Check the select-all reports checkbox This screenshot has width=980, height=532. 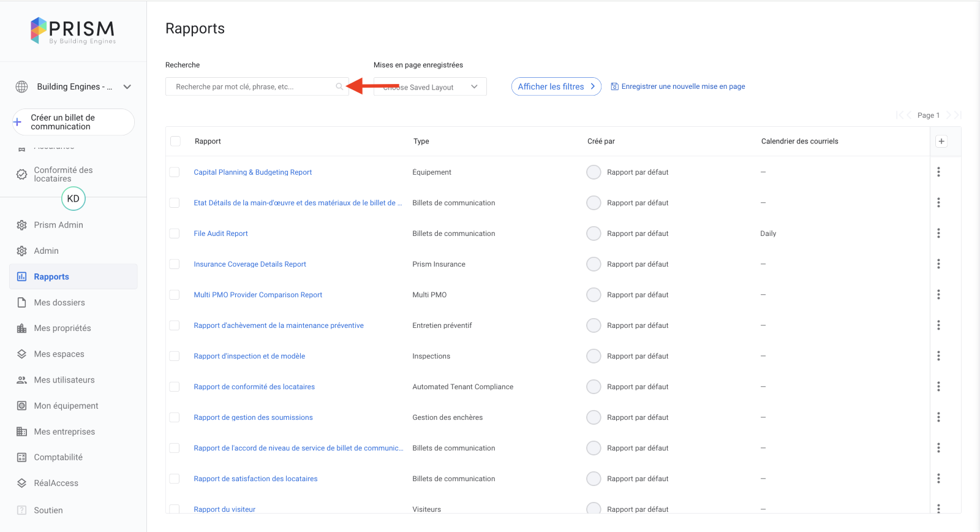coord(176,142)
